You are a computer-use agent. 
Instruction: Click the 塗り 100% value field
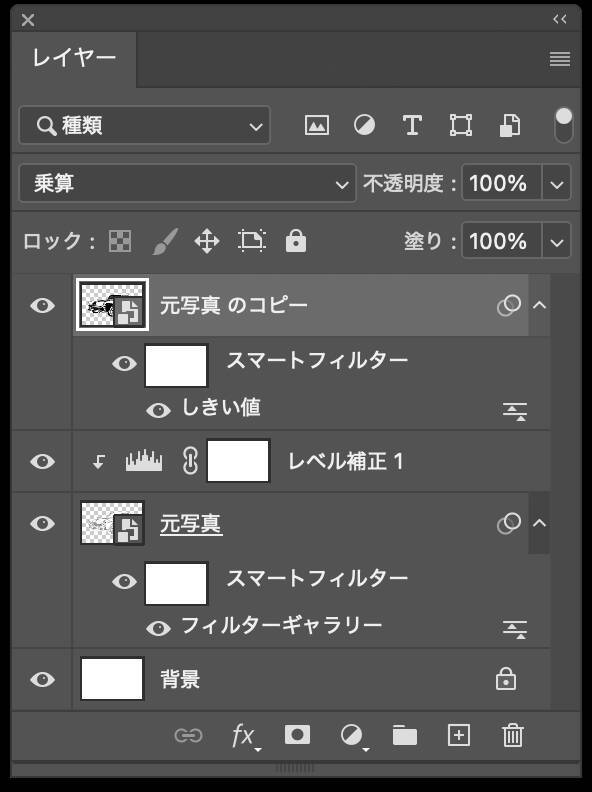tap(501, 241)
